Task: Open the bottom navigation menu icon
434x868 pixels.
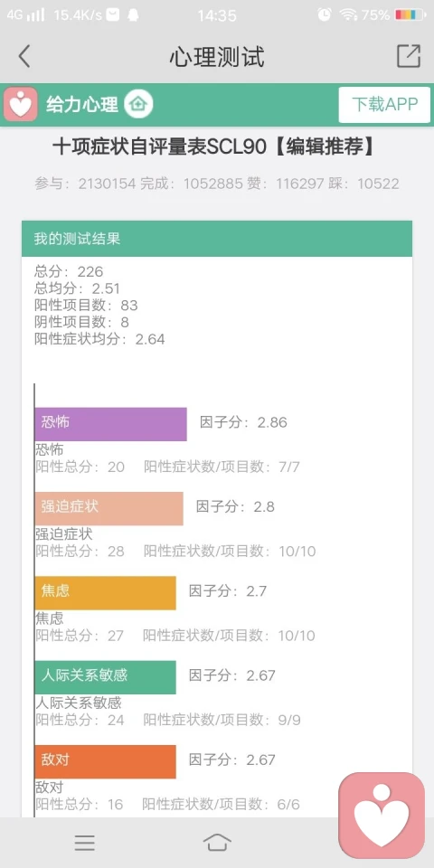Action: (85, 843)
